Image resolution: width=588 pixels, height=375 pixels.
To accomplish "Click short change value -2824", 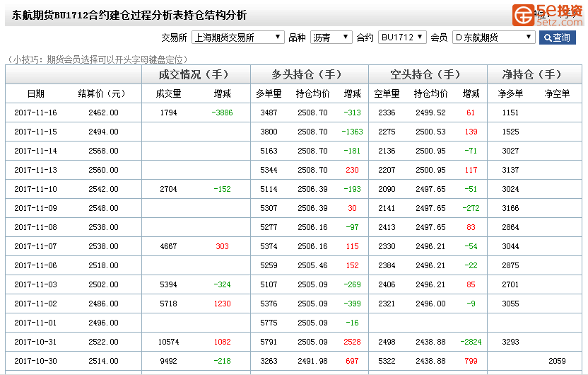I will pos(471,342).
